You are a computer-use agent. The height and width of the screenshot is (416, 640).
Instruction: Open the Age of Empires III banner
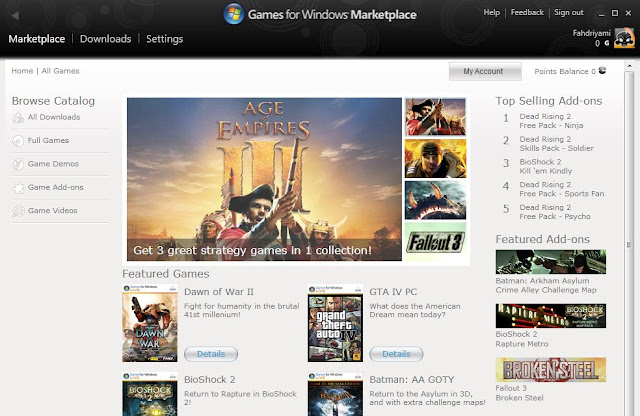pos(264,179)
